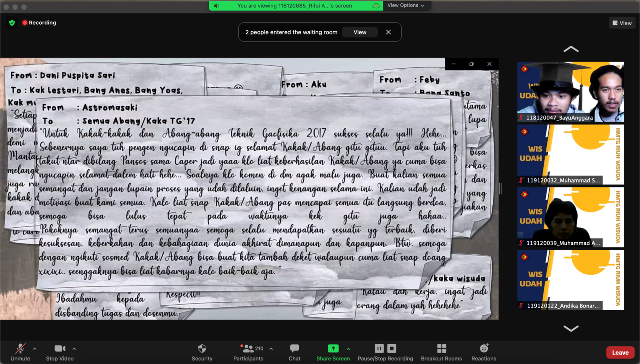The height and width of the screenshot is (364, 640).
Task: Open the Participants panel
Action: tap(248, 349)
